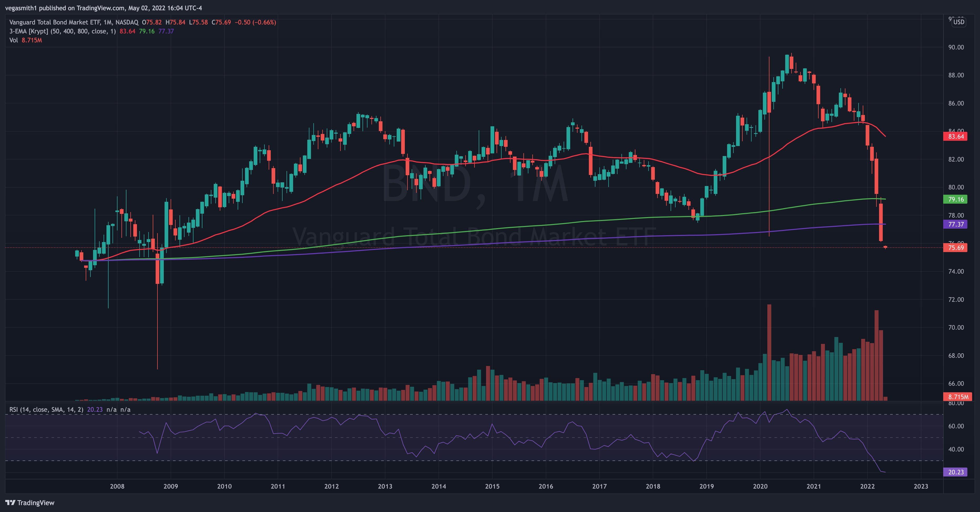
Task: Click the 68.00 price axis label
Action: [x=956, y=355]
